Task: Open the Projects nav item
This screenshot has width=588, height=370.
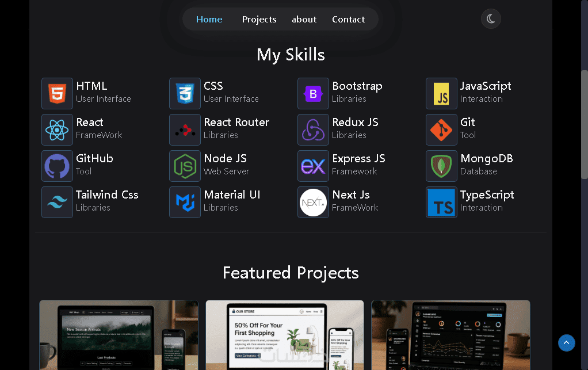Action: tap(259, 19)
